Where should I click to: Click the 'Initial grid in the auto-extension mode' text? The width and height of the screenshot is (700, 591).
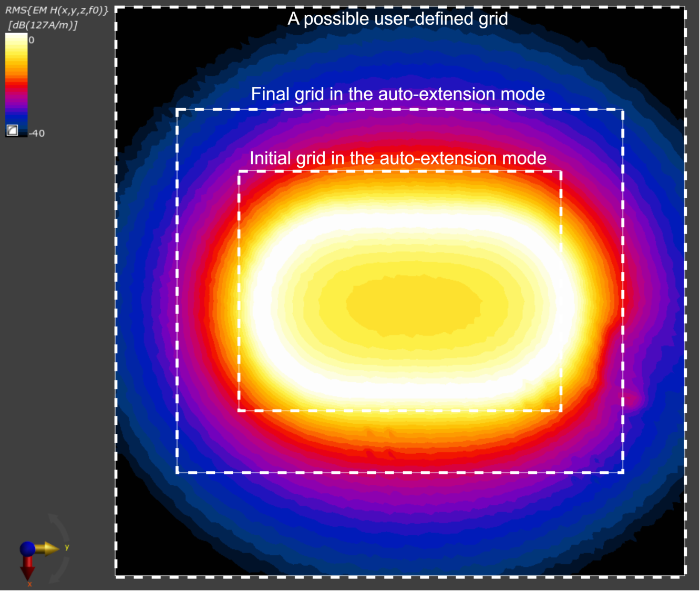pos(399,158)
